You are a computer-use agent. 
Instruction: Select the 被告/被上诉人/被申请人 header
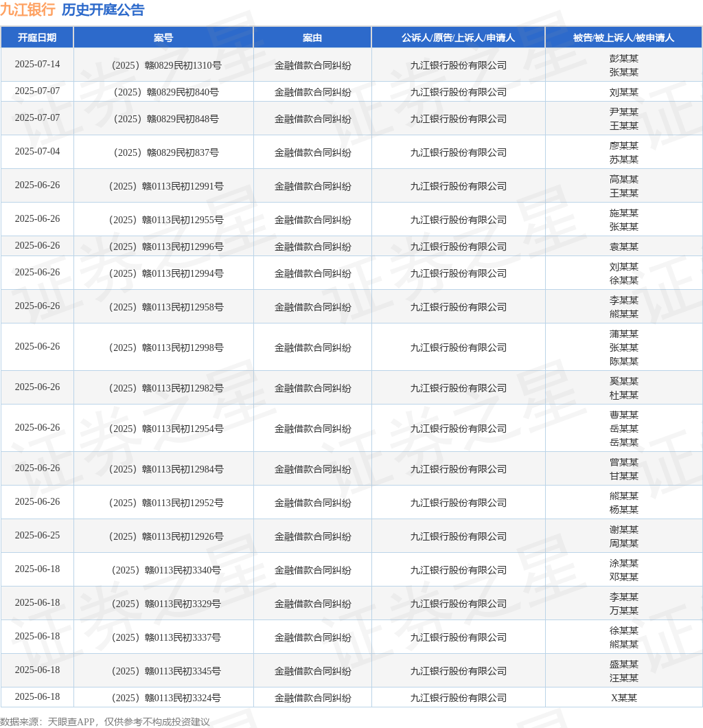pyautogui.click(x=623, y=38)
